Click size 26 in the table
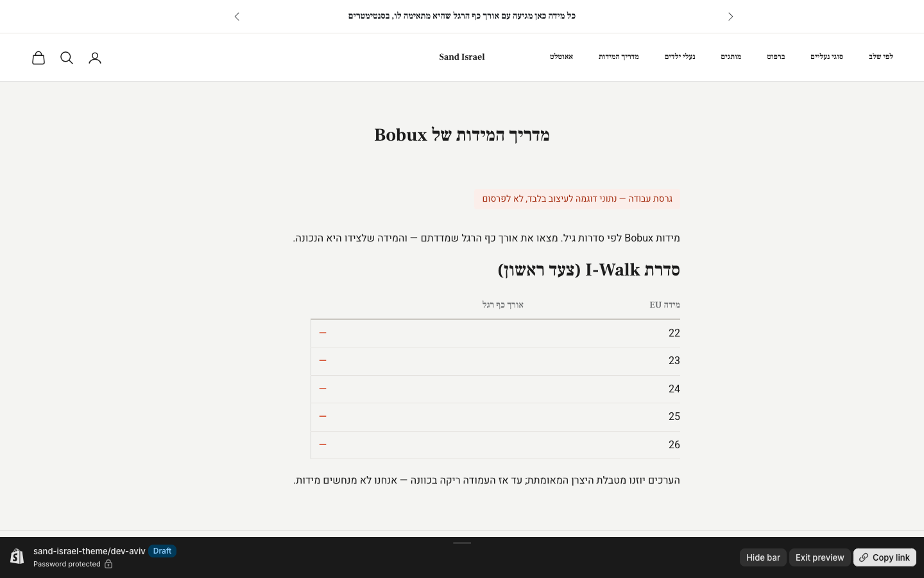The width and height of the screenshot is (924, 578). coord(674,445)
